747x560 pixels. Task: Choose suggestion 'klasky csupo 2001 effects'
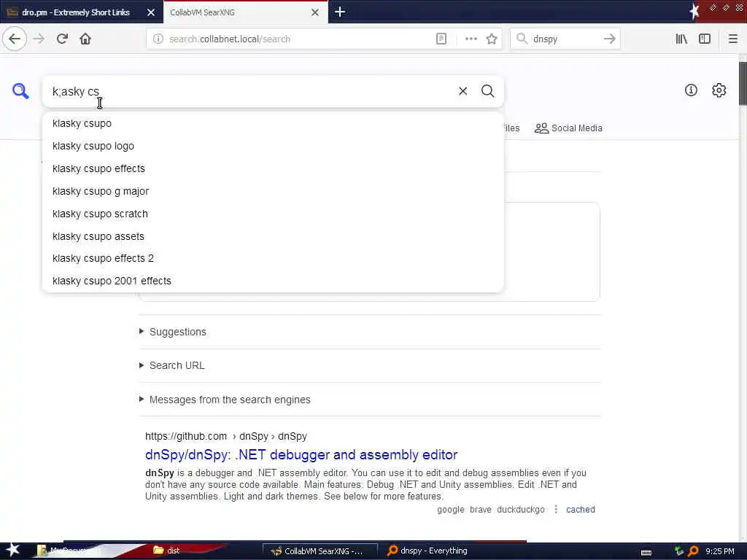273,281
